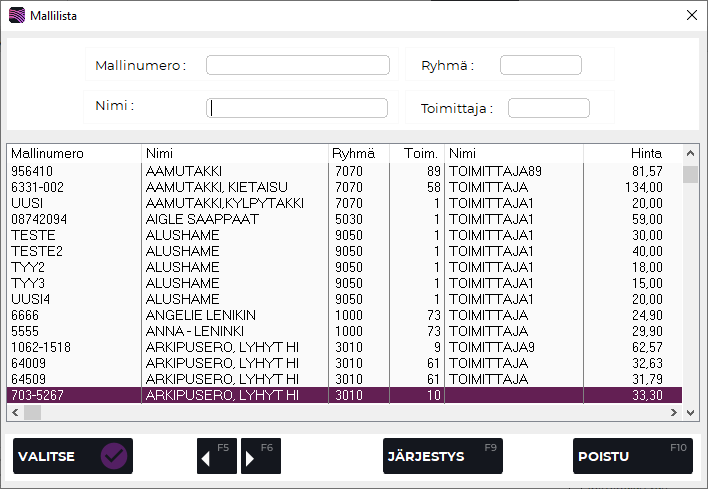708x489 pixels.
Task: Click the F6 next arrow button
Action: point(260,456)
